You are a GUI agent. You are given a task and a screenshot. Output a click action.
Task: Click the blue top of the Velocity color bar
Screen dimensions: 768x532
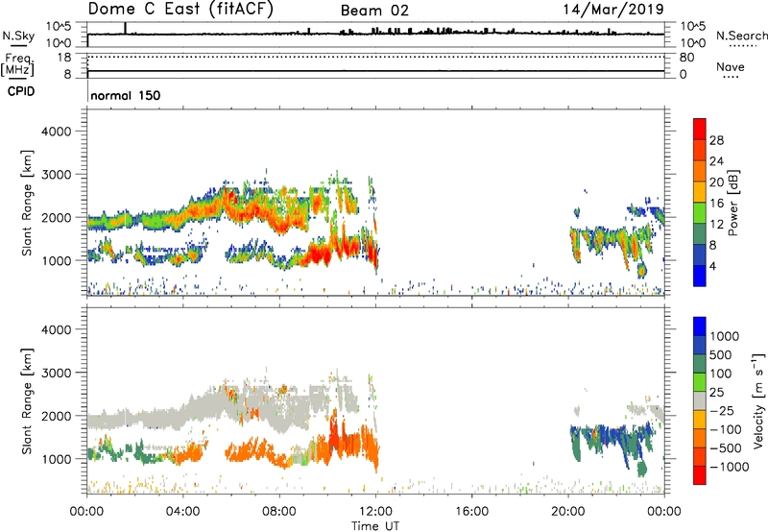(x=700, y=326)
